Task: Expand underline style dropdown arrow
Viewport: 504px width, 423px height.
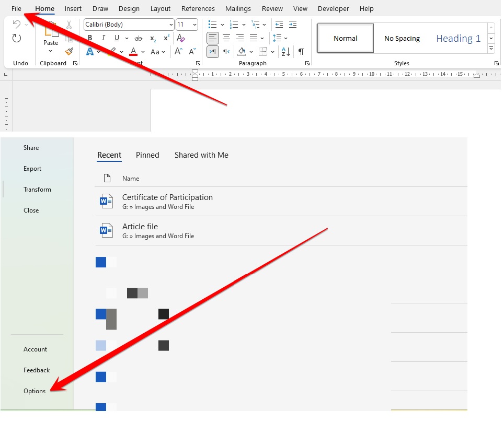Action: click(x=127, y=38)
